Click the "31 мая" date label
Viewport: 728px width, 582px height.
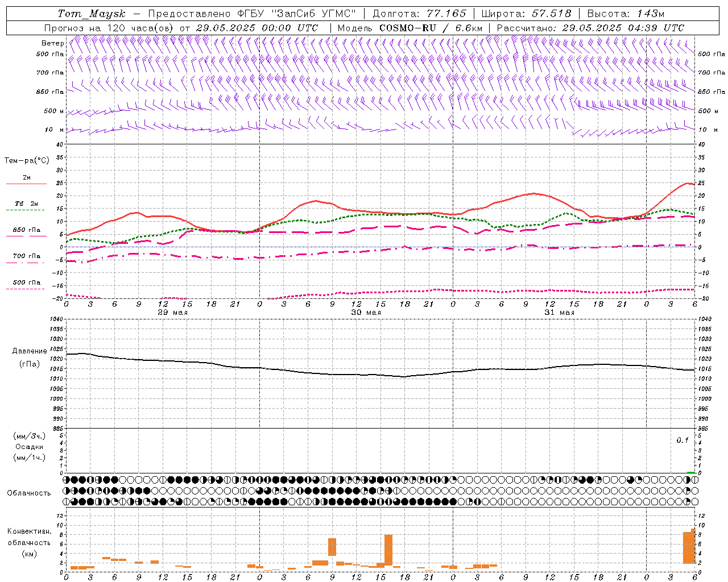(x=559, y=313)
